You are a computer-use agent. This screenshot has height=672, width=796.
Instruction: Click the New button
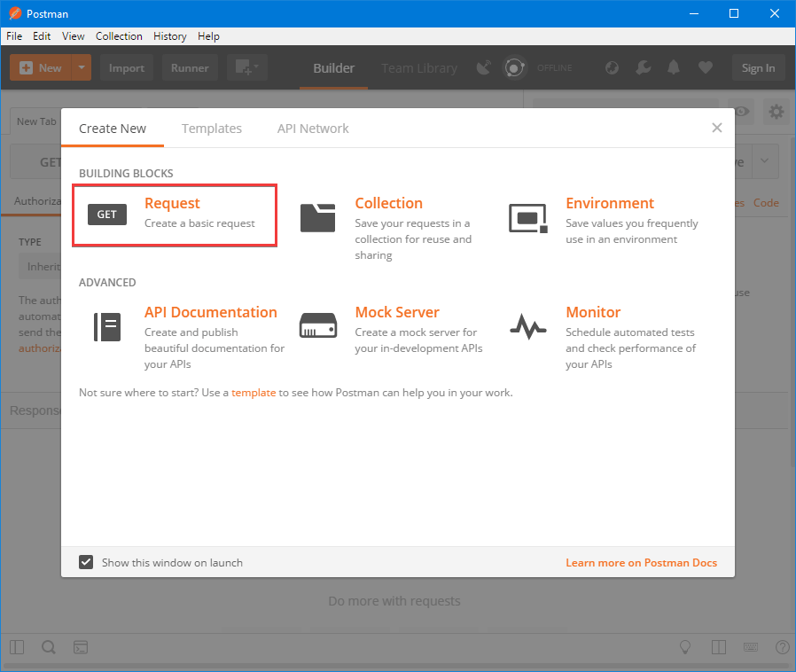click(41, 67)
